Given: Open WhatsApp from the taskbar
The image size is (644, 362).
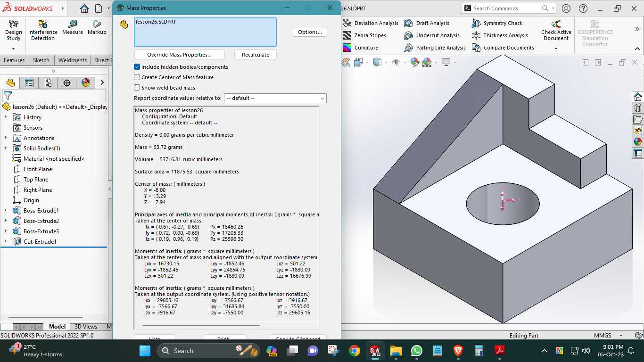Looking at the screenshot, I should pyautogui.click(x=417, y=351).
